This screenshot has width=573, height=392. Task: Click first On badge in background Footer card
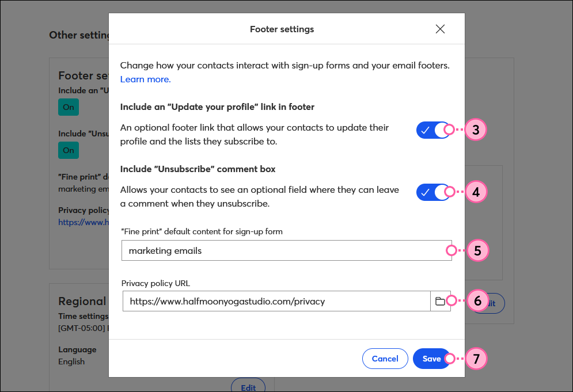pyautogui.click(x=69, y=107)
